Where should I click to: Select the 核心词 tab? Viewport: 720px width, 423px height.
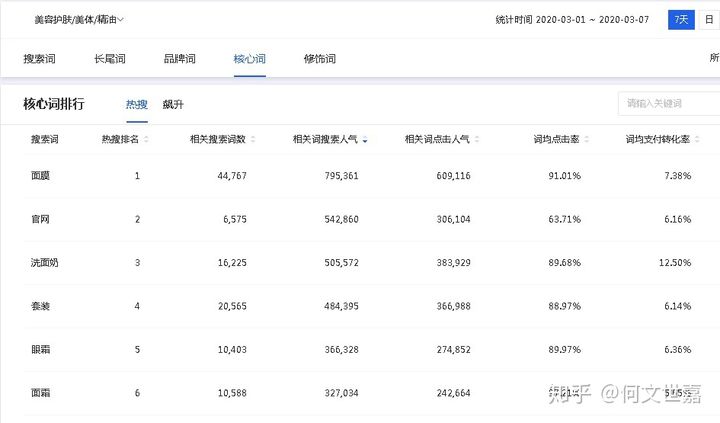[249, 59]
